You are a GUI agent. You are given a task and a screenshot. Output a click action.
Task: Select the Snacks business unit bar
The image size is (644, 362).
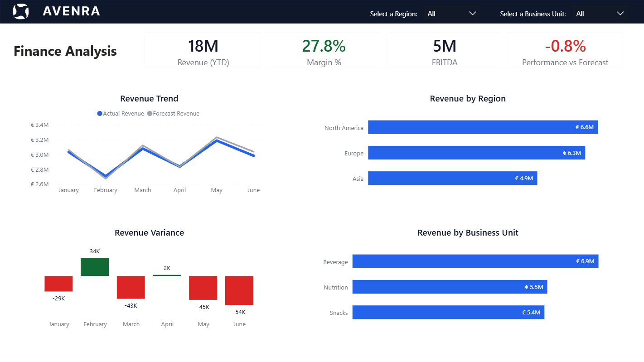448,312
